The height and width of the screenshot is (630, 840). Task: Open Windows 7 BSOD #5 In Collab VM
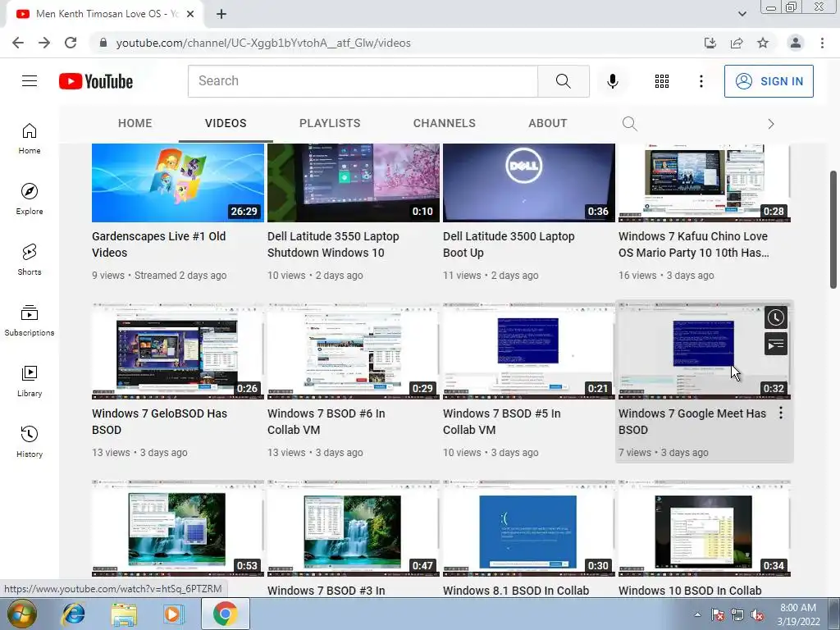point(501,422)
